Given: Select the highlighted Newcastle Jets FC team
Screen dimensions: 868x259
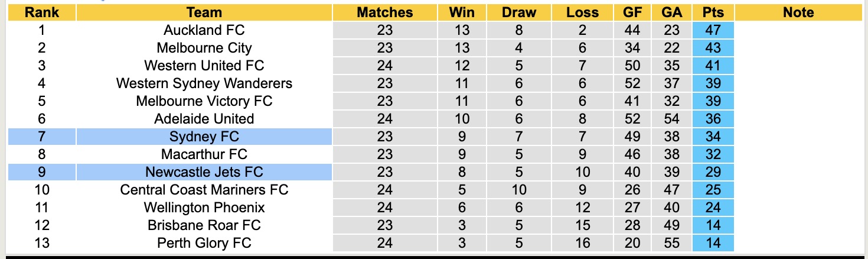Looking at the screenshot, I should point(204,172).
